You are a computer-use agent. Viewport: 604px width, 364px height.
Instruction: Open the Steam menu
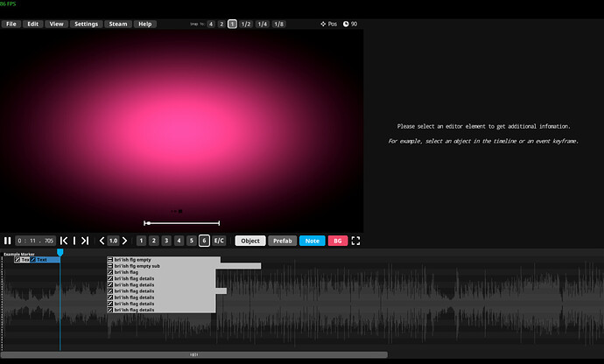pos(117,24)
